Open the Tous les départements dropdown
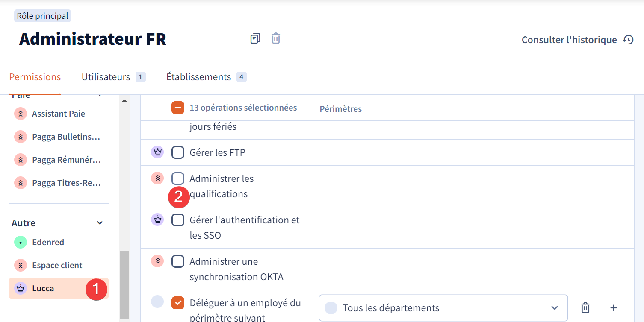The width and height of the screenshot is (644, 322). pyautogui.click(x=443, y=308)
